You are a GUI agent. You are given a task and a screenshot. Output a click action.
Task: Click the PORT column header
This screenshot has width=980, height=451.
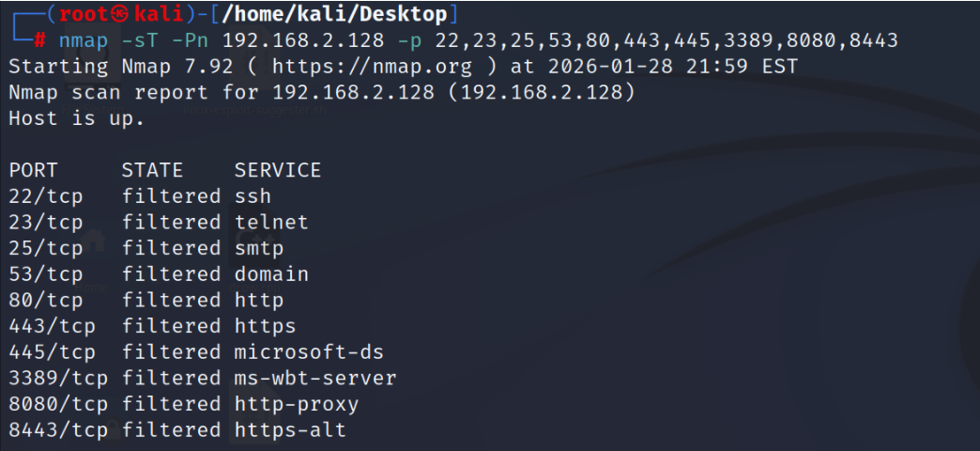point(33,170)
